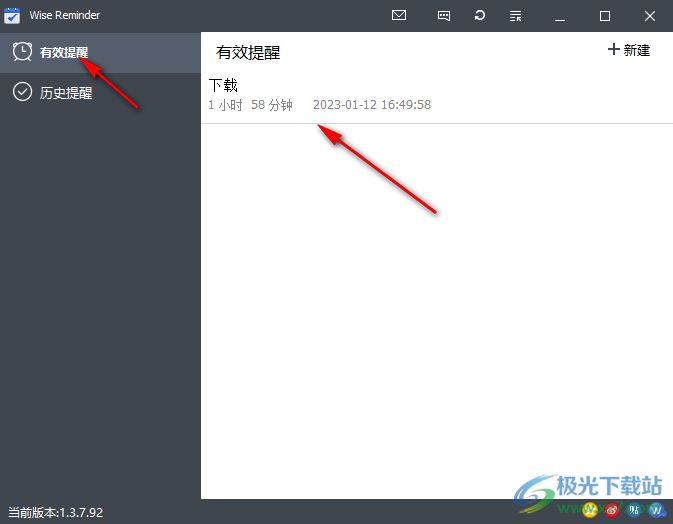Click the refresh circular arrow icon
Viewport: 673px width, 524px height.
pos(479,15)
